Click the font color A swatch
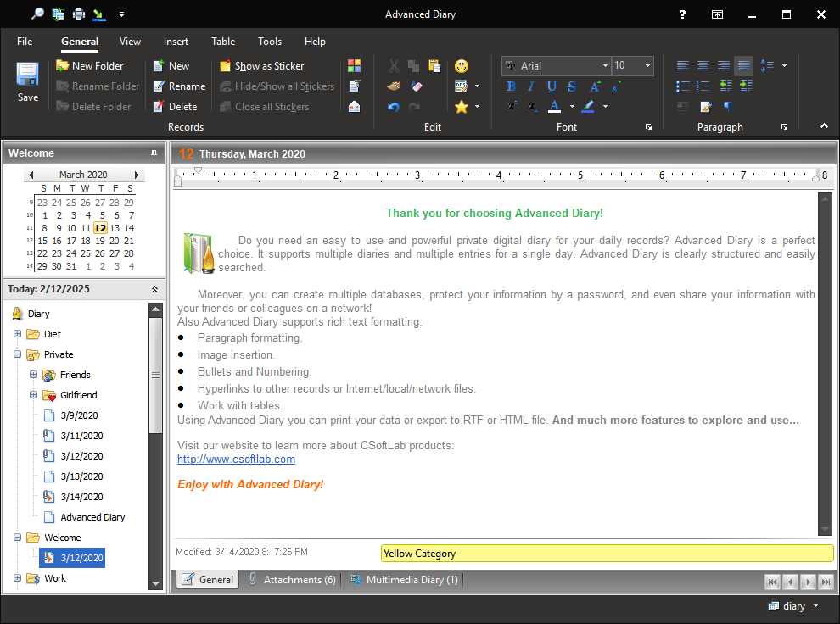 (x=554, y=107)
